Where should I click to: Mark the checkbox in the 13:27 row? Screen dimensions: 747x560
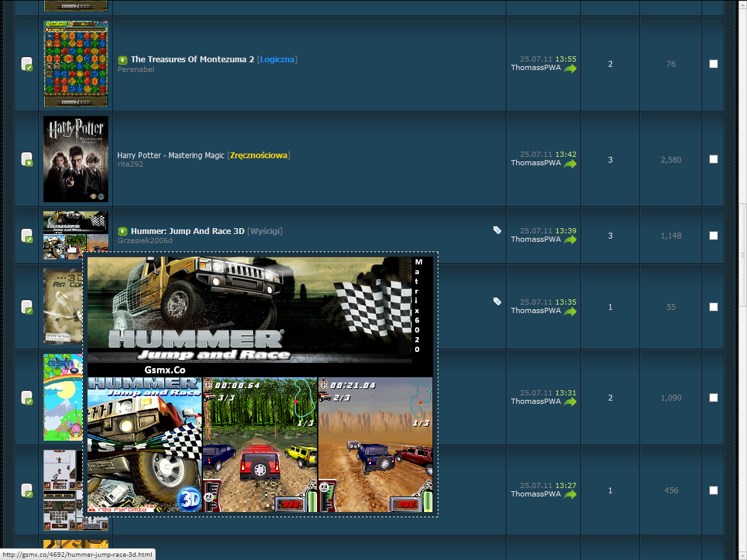pos(713,491)
